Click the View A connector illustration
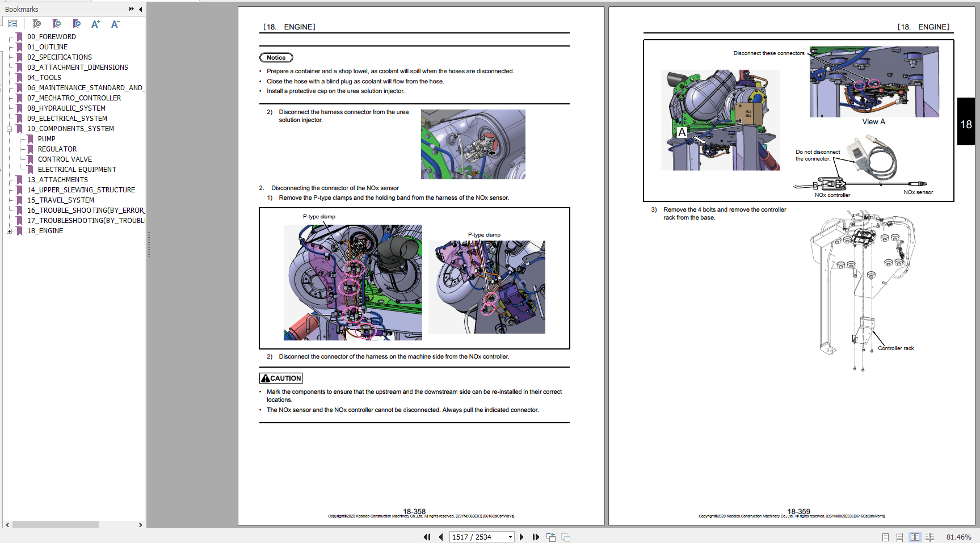This screenshot has width=980, height=543. tap(874, 82)
